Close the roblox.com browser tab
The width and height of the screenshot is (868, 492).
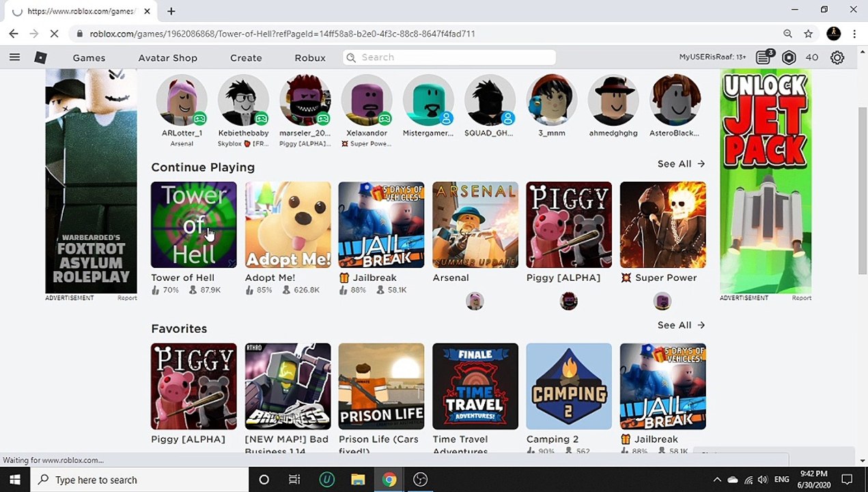pos(147,11)
